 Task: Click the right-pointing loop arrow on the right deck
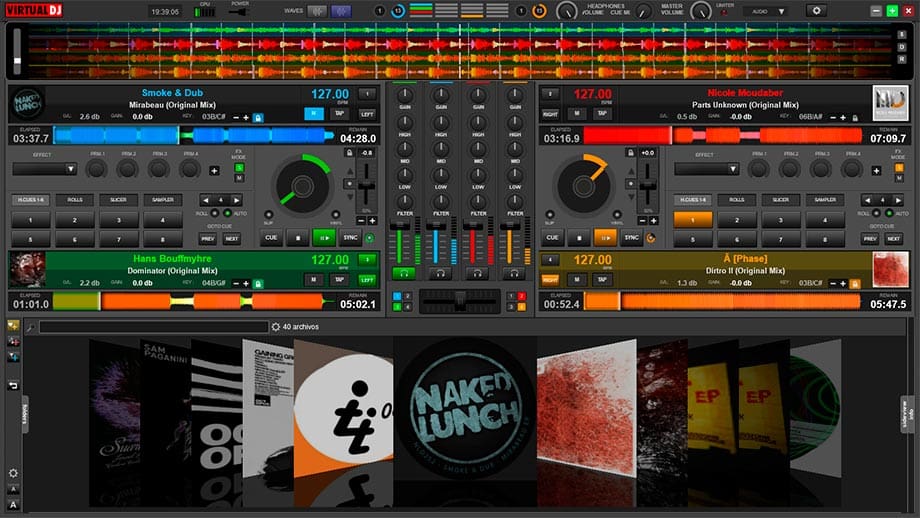click(x=898, y=200)
